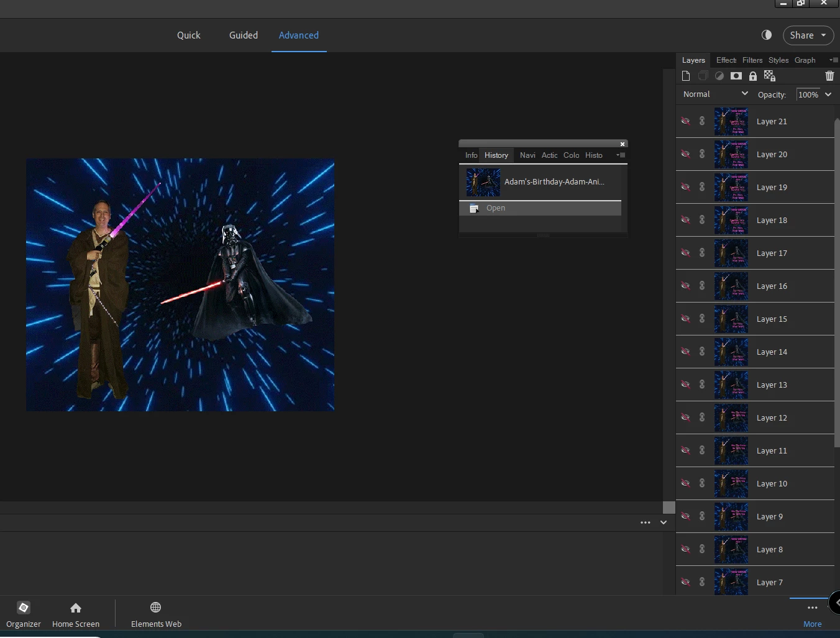
Task: Click the Opacity 100% input field
Action: (x=808, y=94)
